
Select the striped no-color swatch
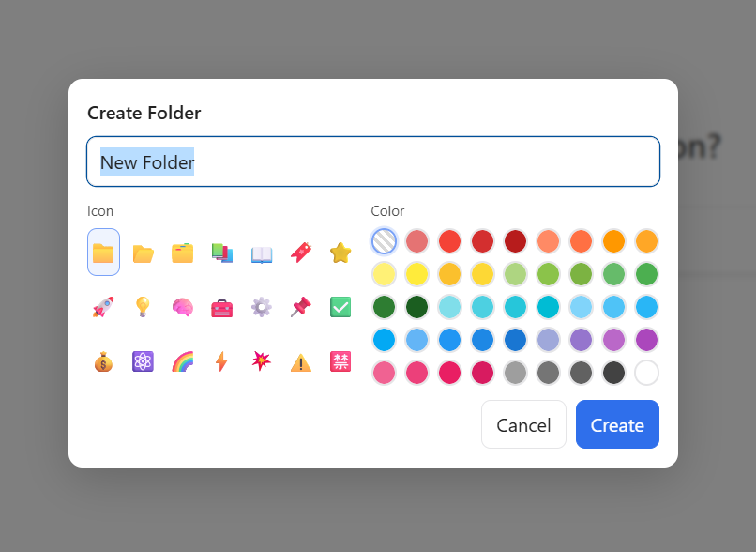385,241
